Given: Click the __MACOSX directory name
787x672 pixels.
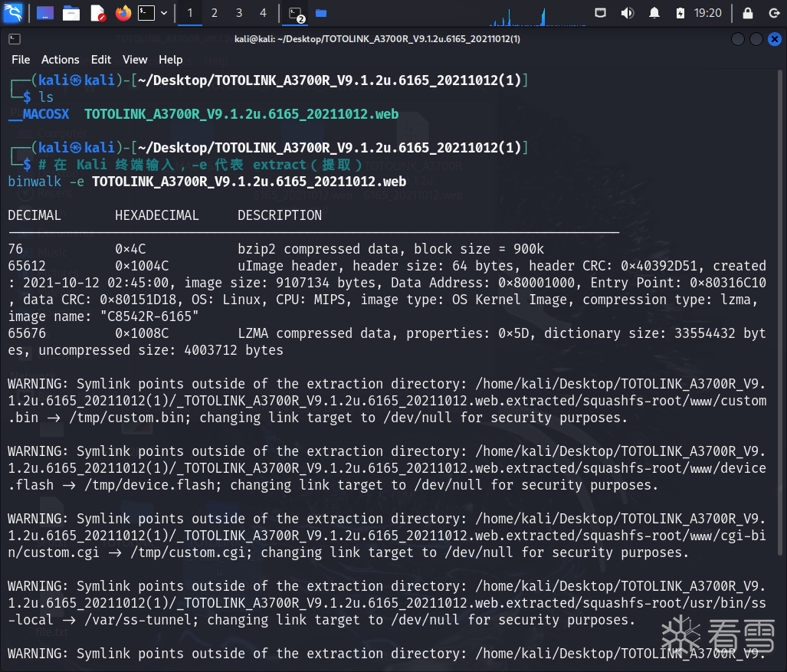Looking at the screenshot, I should coord(38,114).
